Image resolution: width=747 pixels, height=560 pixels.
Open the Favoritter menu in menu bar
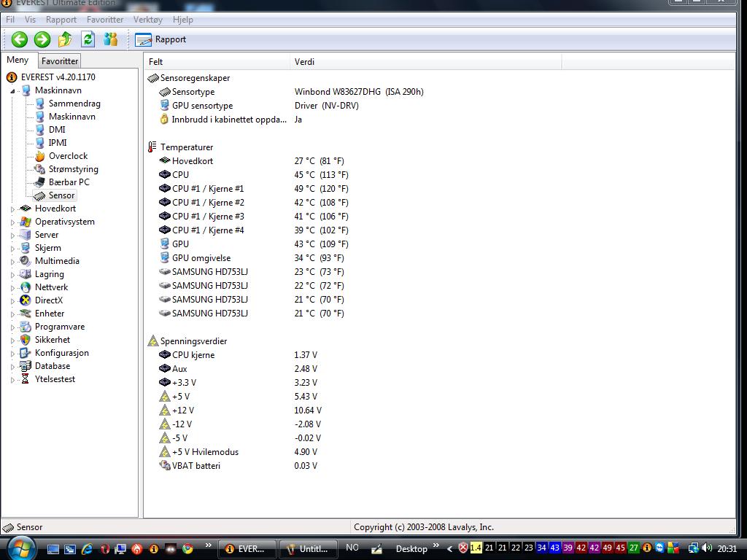[105, 20]
